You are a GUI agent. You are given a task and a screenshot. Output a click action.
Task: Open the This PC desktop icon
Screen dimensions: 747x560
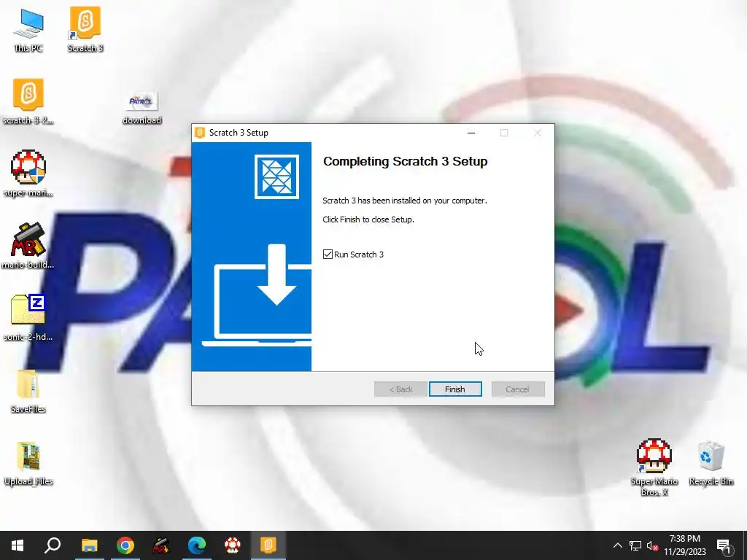[x=28, y=30]
